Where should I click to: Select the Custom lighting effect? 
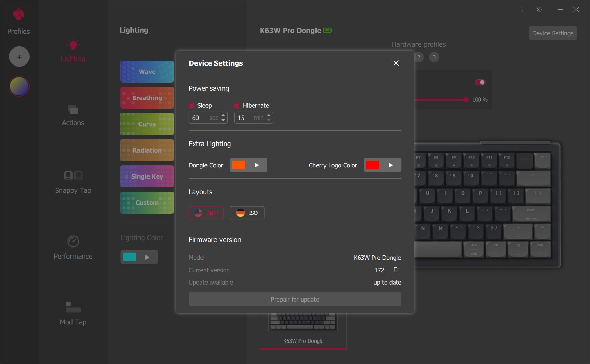click(147, 202)
